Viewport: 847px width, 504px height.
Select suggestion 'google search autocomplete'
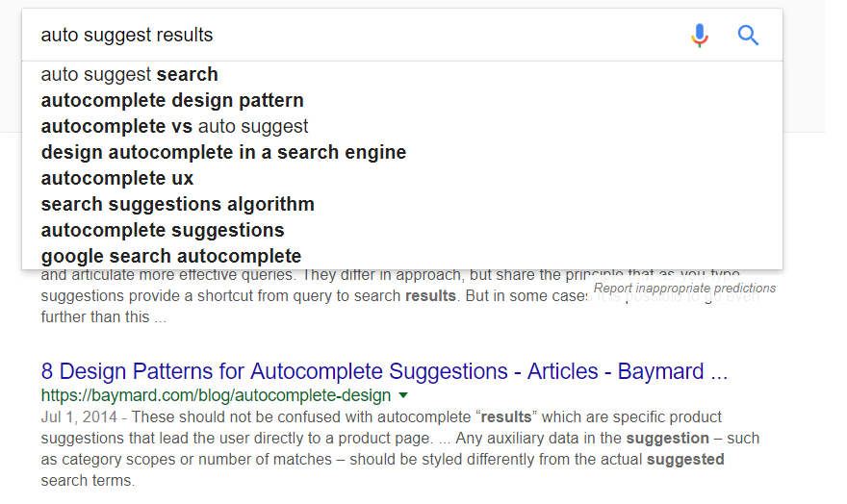402,256
